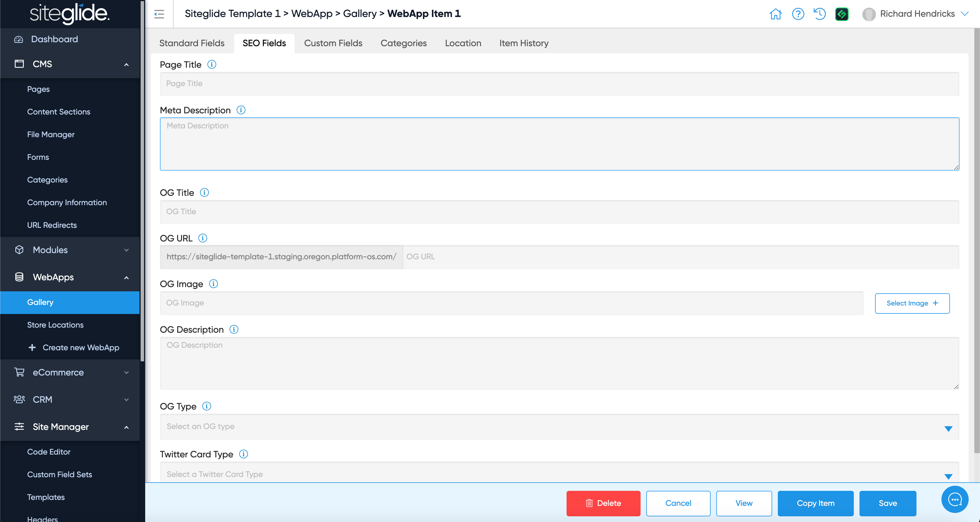Click info icon next to Page Title
The height and width of the screenshot is (522, 980).
(212, 64)
